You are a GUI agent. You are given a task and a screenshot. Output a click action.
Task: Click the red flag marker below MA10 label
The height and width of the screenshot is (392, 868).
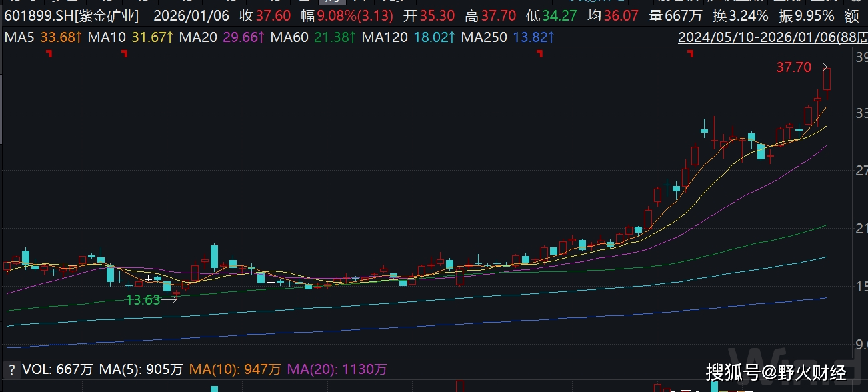124,54
